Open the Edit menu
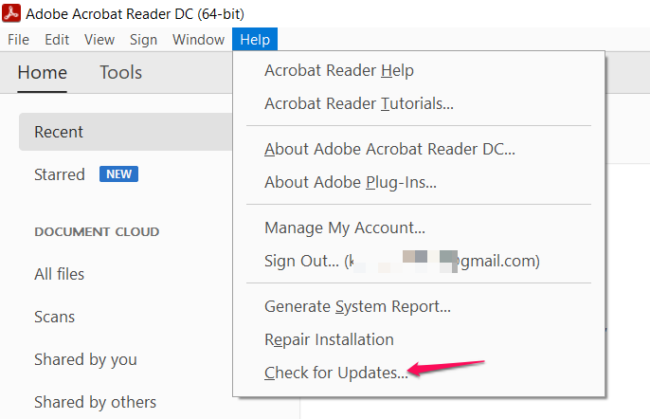The image size is (650, 419). [57, 40]
